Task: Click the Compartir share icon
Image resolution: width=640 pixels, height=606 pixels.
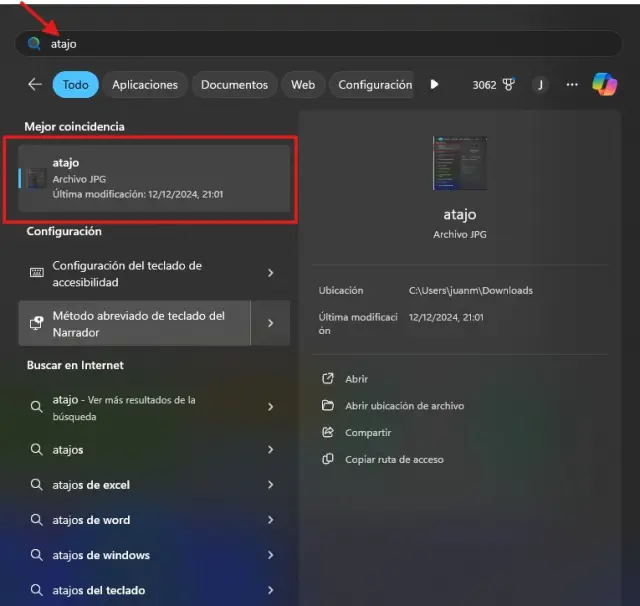Action: [327, 433]
